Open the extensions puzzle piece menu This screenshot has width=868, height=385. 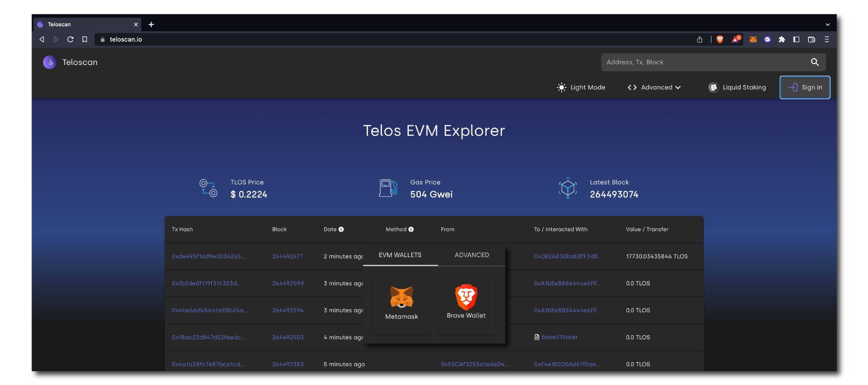pyautogui.click(x=782, y=39)
